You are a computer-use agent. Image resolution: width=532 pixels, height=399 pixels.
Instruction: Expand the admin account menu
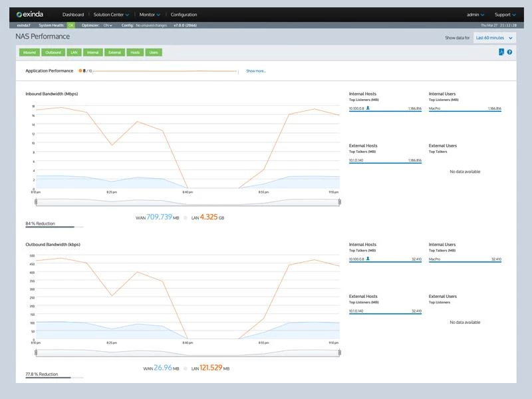(x=475, y=14)
